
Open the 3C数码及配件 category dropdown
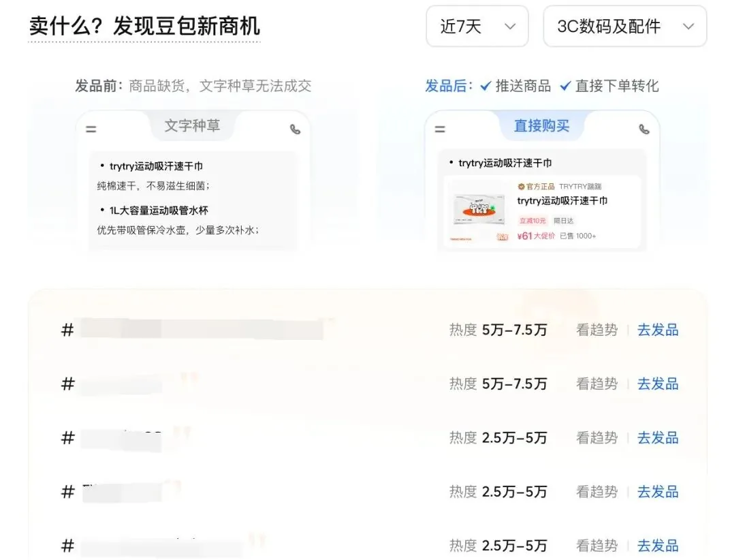click(x=624, y=26)
